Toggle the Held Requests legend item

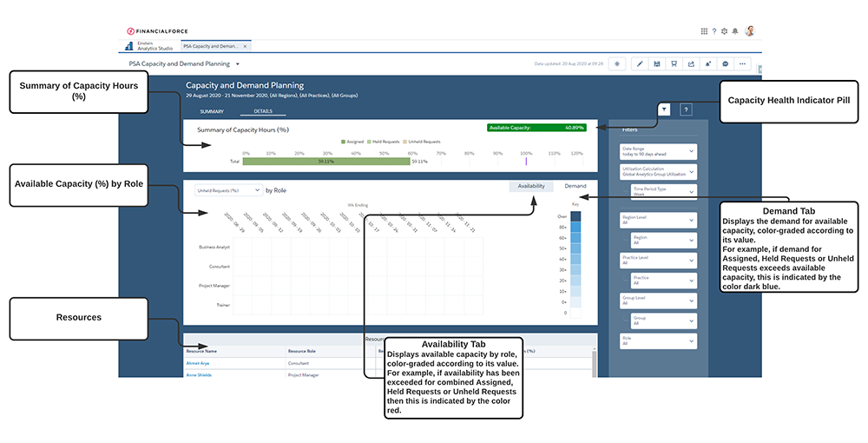click(x=383, y=141)
